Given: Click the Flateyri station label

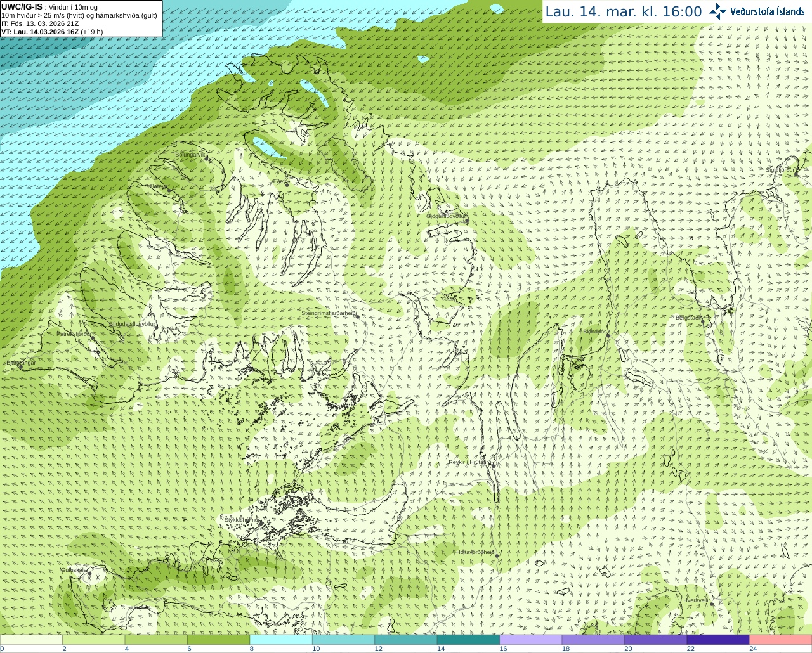Looking at the screenshot, I should click(x=158, y=186).
